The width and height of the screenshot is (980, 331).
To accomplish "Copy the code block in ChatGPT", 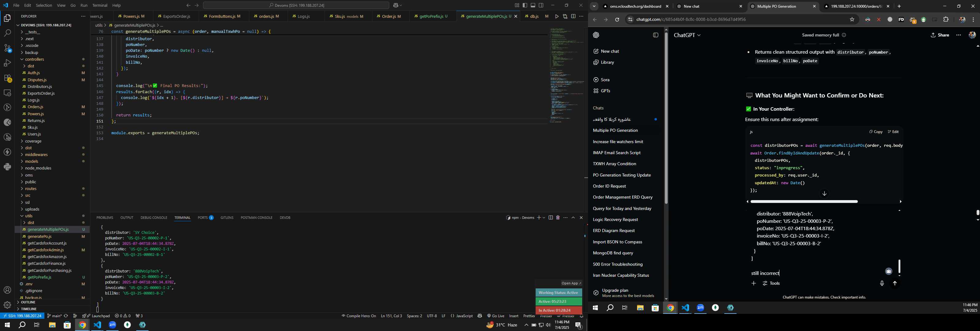I will coord(876,132).
